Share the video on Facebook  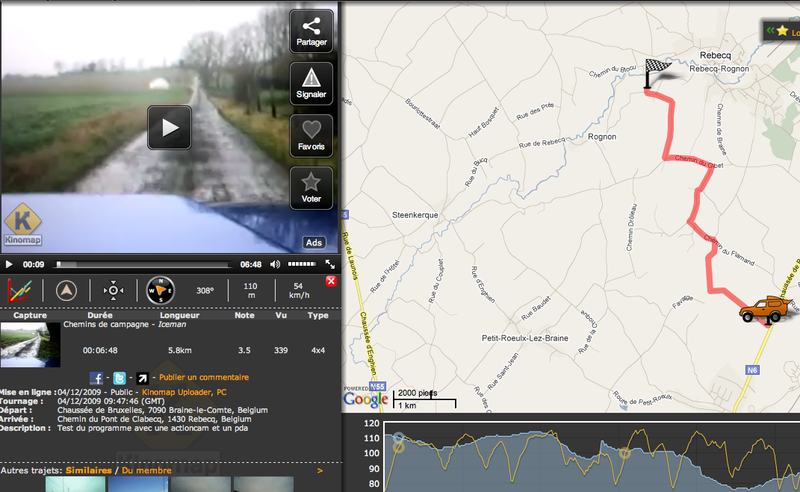tap(97, 377)
